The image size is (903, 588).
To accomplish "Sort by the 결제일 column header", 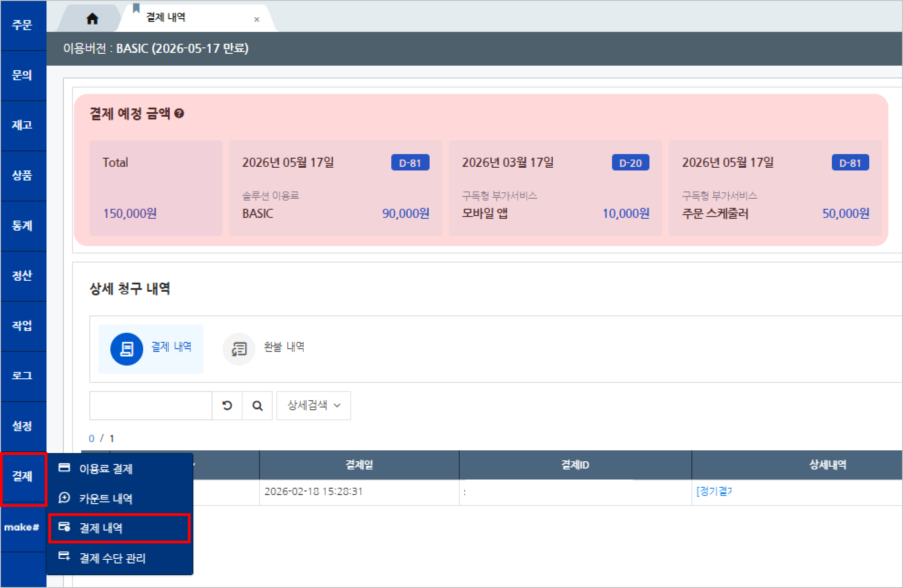I will coord(359,464).
